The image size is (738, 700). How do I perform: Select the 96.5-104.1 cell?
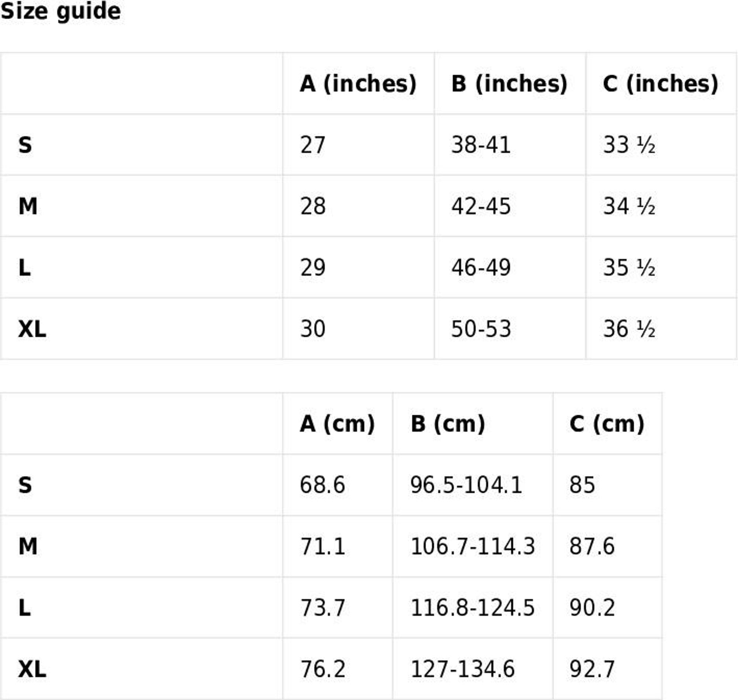466,485
